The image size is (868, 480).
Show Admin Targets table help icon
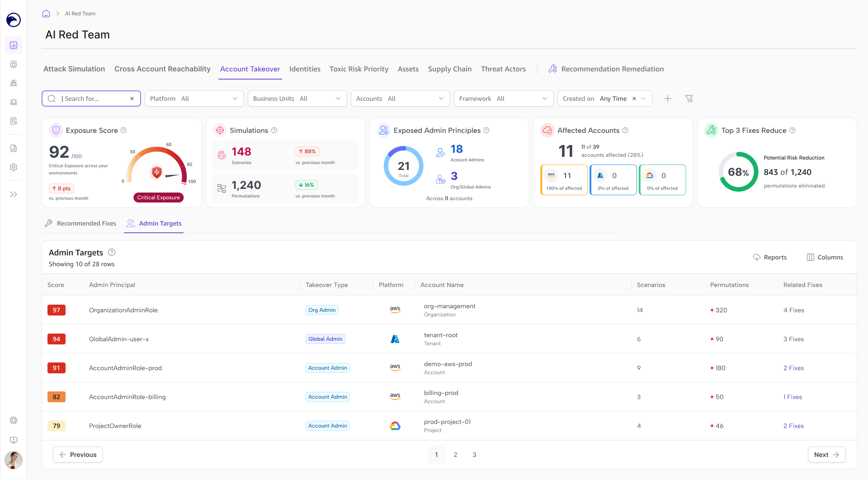tap(112, 252)
